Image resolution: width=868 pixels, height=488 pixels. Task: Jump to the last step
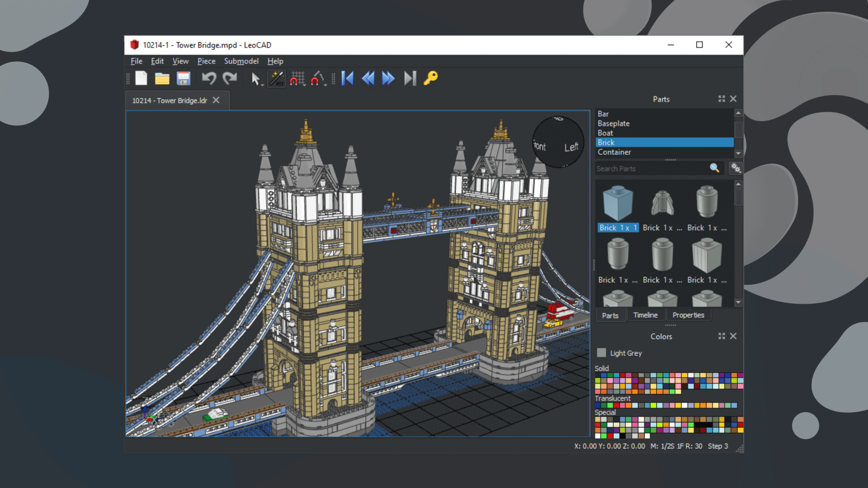410,78
